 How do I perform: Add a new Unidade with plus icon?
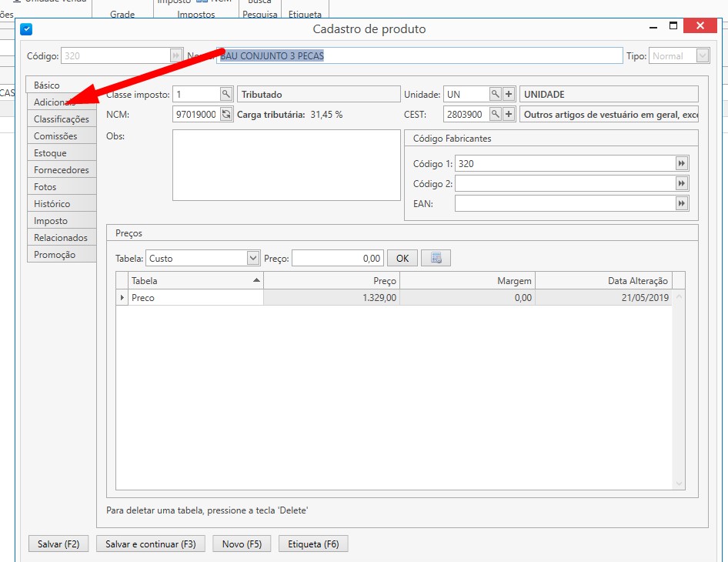[509, 94]
